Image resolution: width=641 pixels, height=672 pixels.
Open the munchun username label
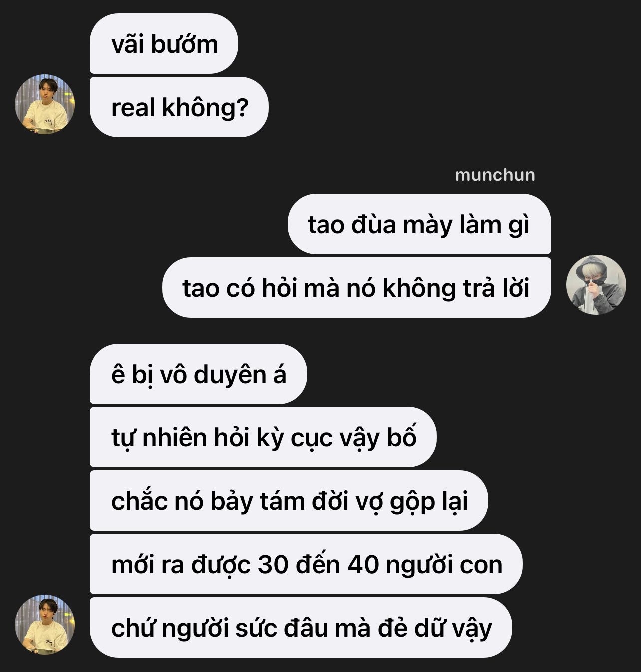click(x=495, y=175)
